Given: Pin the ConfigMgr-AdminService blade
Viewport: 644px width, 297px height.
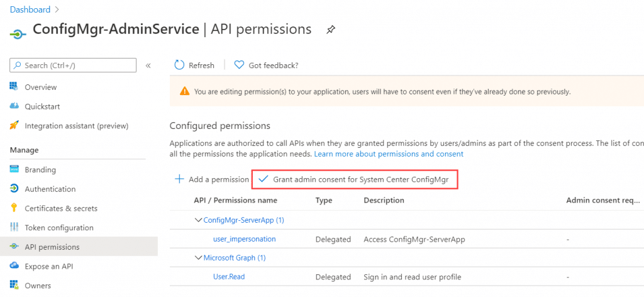Looking at the screenshot, I should pos(331,30).
